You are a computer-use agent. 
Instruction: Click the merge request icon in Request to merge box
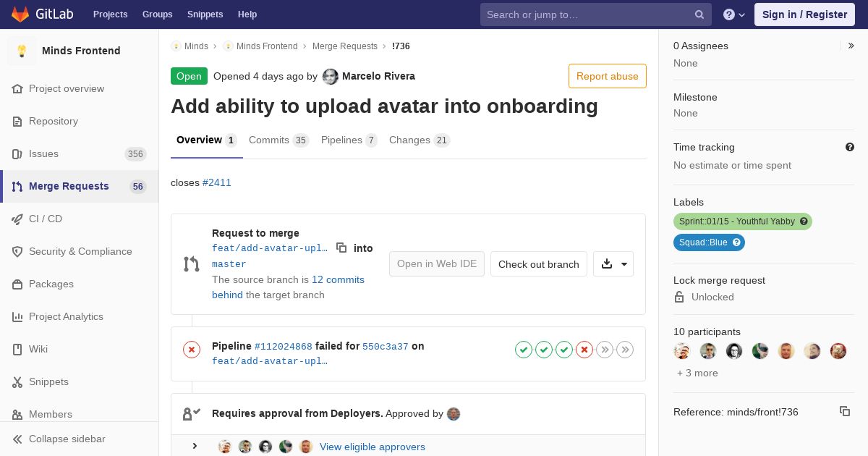tap(192, 264)
